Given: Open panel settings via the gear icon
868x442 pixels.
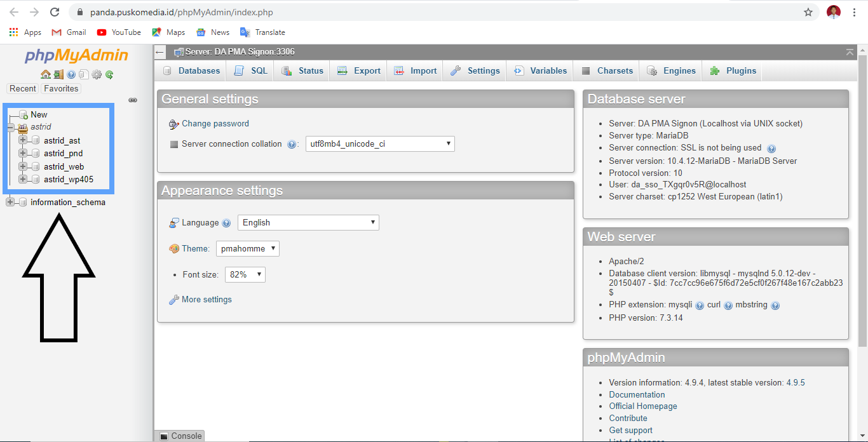Looking at the screenshot, I should pos(97,74).
